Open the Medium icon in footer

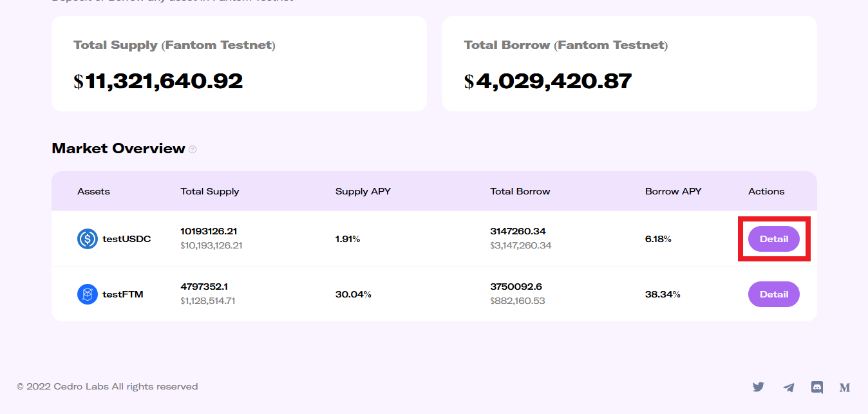[845, 388]
